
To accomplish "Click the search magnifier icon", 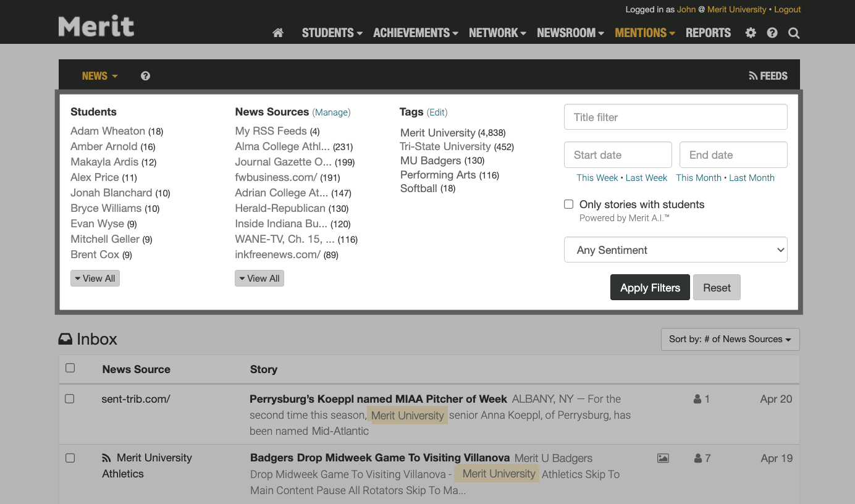I will (x=793, y=33).
